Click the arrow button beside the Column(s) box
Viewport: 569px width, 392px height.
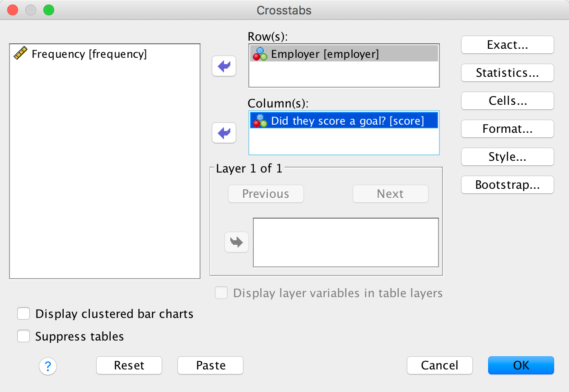pos(224,133)
